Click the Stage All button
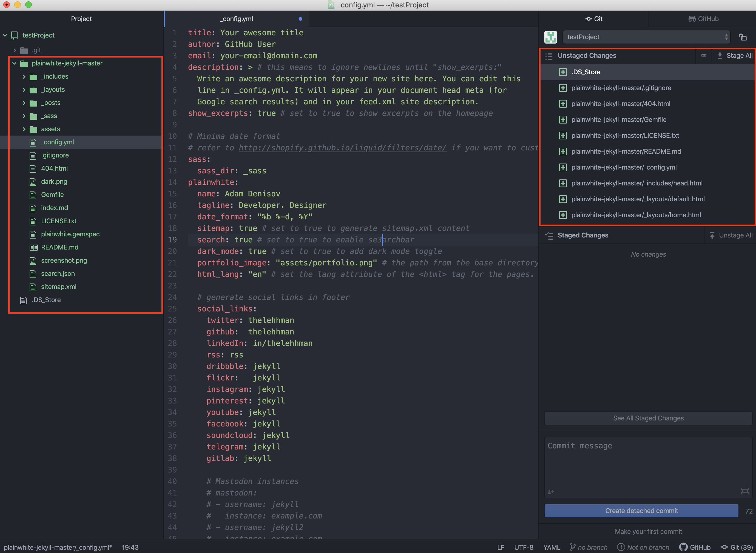The width and height of the screenshot is (756, 553). coord(735,56)
